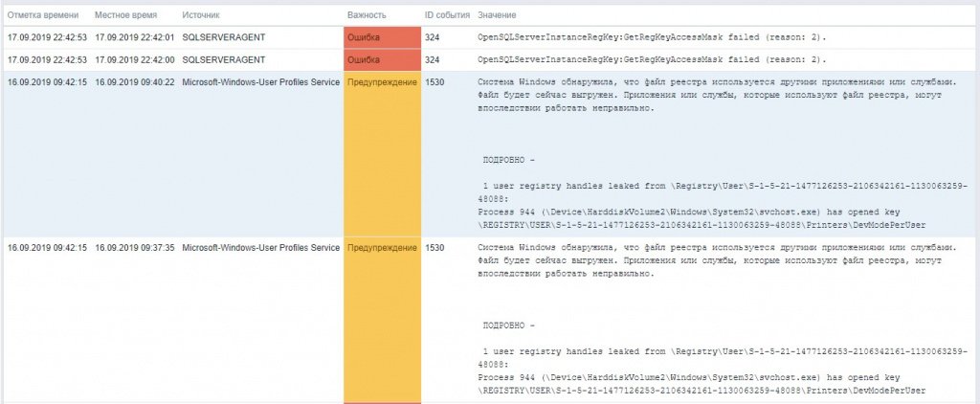The image size is (980, 404).
Task: Select local time 16.09.2019 09:37:35 cell
Action: (x=134, y=248)
